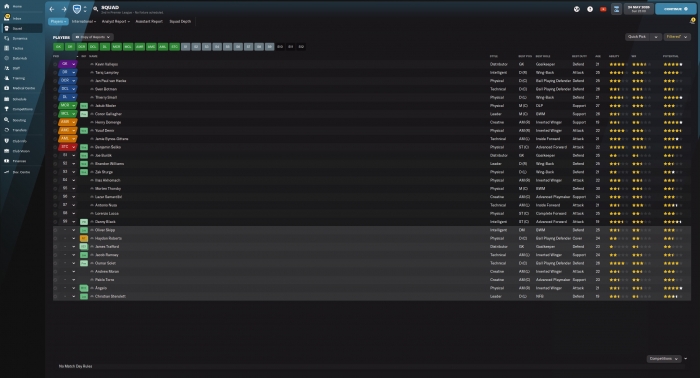The height and width of the screenshot is (378, 700).
Task: Open the Assistant Report tab
Action: [x=149, y=21]
